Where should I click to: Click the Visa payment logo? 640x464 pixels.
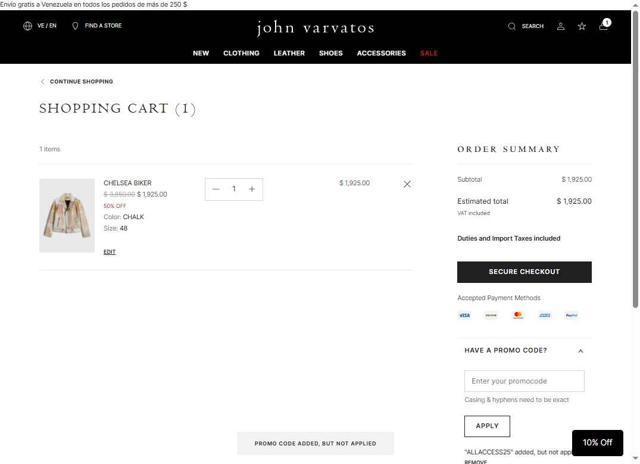pos(464,315)
